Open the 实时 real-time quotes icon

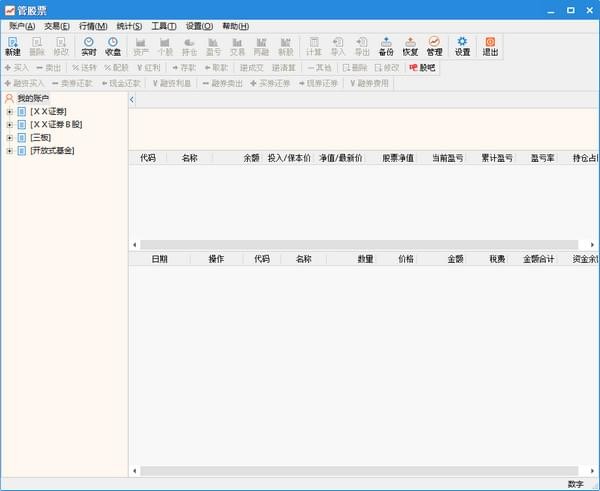pyautogui.click(x=88, y=46)
